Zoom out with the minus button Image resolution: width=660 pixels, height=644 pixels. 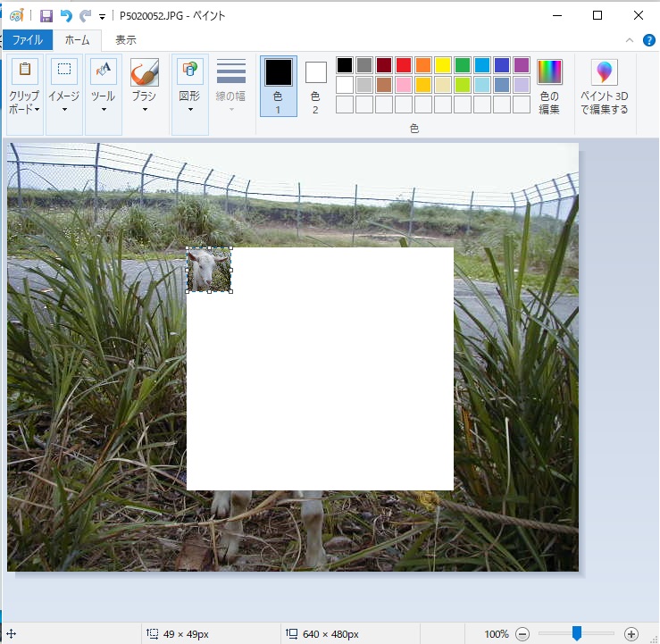coord(522,633)
